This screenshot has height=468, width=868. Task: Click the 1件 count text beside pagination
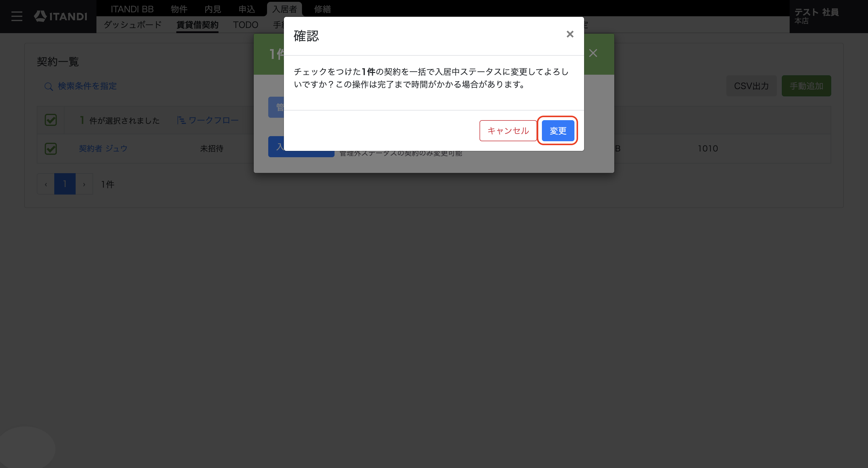[108, 184]
